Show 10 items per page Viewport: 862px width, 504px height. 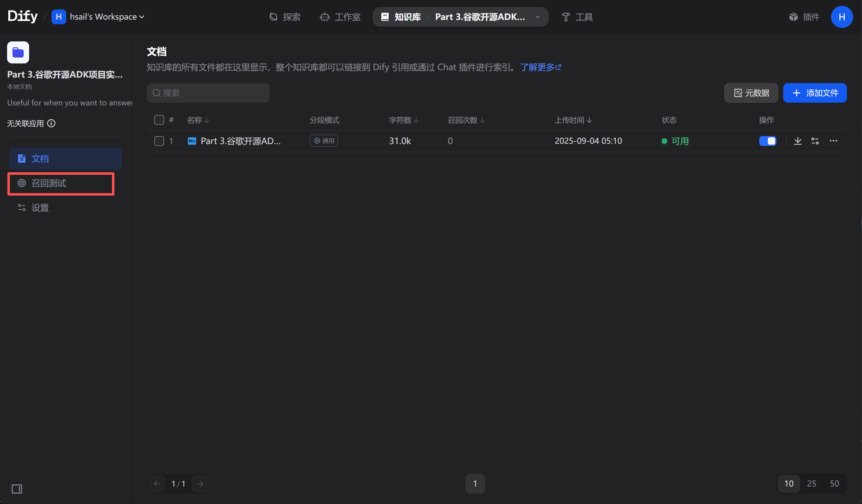[789, 483]
